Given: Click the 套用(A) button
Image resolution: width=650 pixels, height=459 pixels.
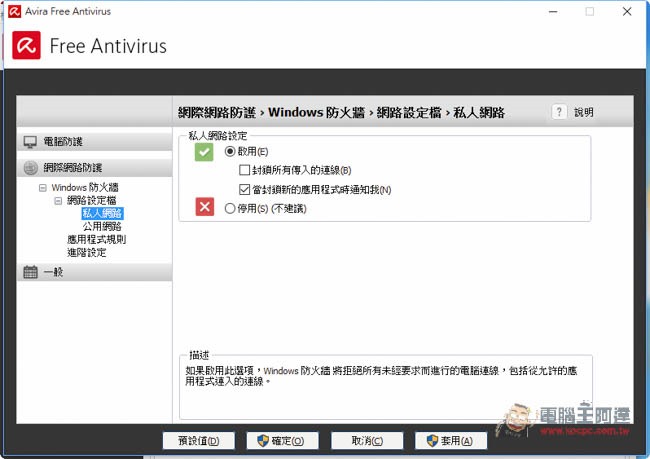Looking at the screenshot, I should point(451,440).
